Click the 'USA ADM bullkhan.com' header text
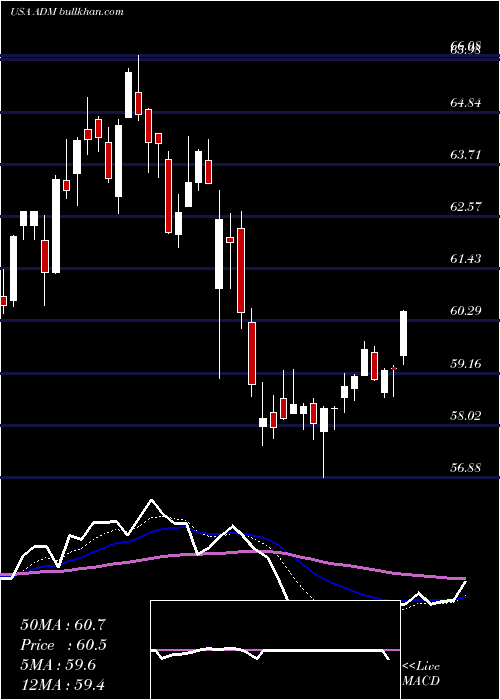 (x=67, y=12)
